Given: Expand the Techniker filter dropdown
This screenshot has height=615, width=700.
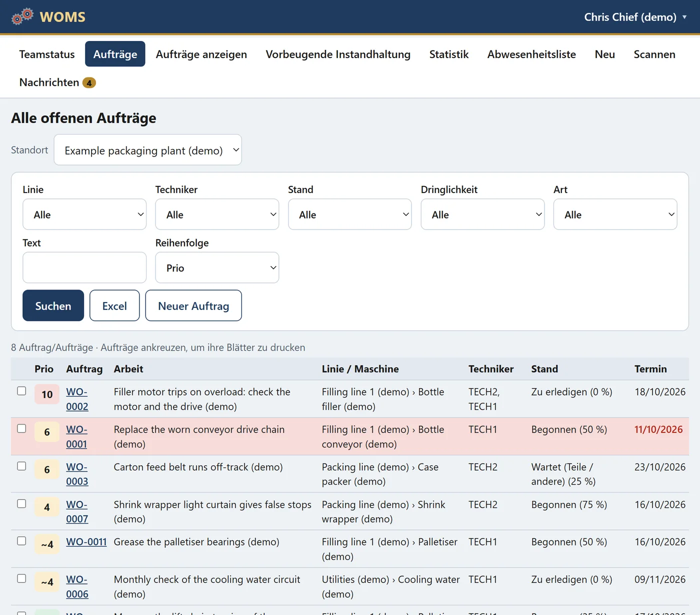Looking at the screenshot, I should point(217,214).
